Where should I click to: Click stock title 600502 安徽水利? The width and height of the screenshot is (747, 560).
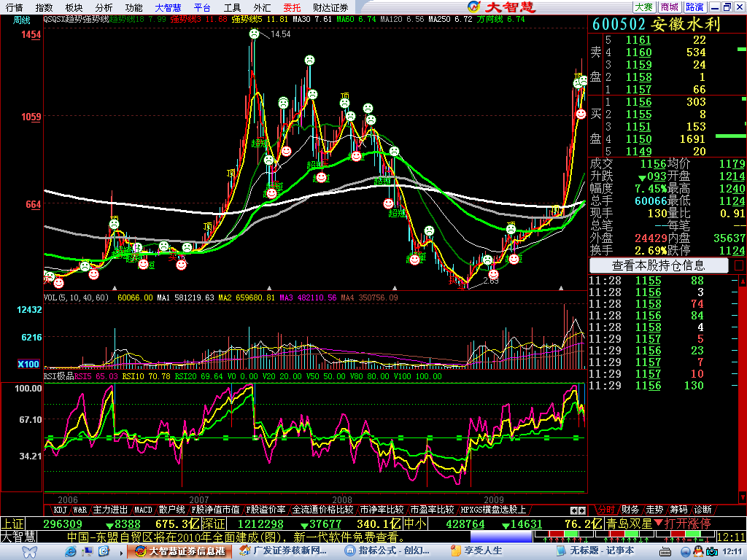pos(657,24)
